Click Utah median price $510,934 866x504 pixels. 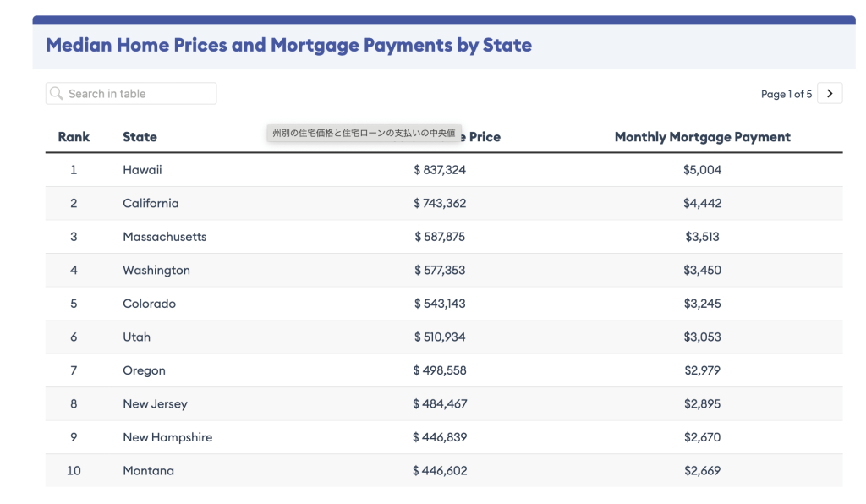pyautogui.click(x=440, y=337)
